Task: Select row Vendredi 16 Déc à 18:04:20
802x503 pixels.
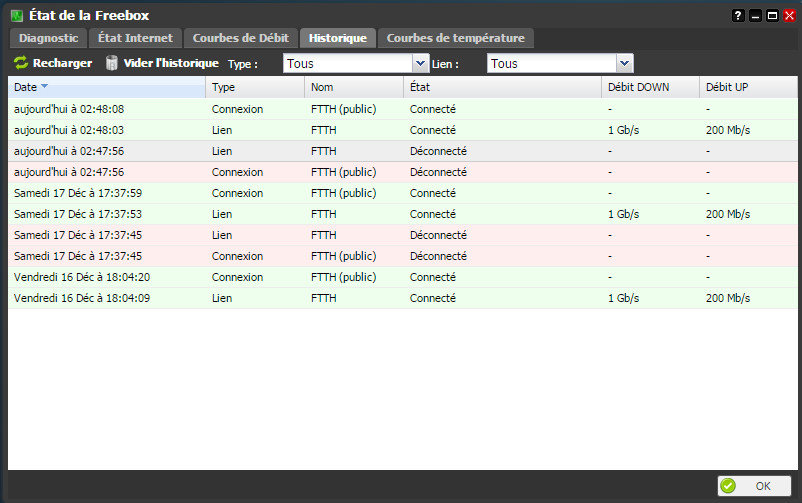Action: (403, 277)
